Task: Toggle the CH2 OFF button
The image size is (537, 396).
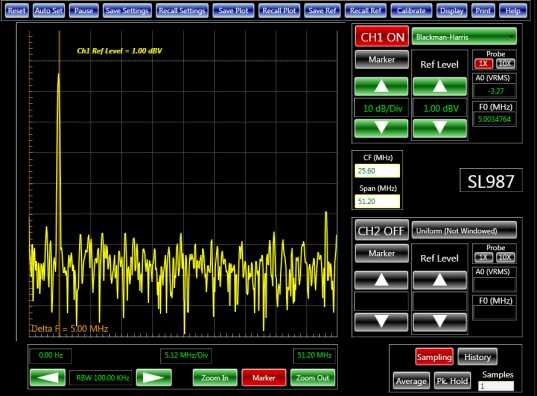Action: pyautogui.click(x=382, y=231)
